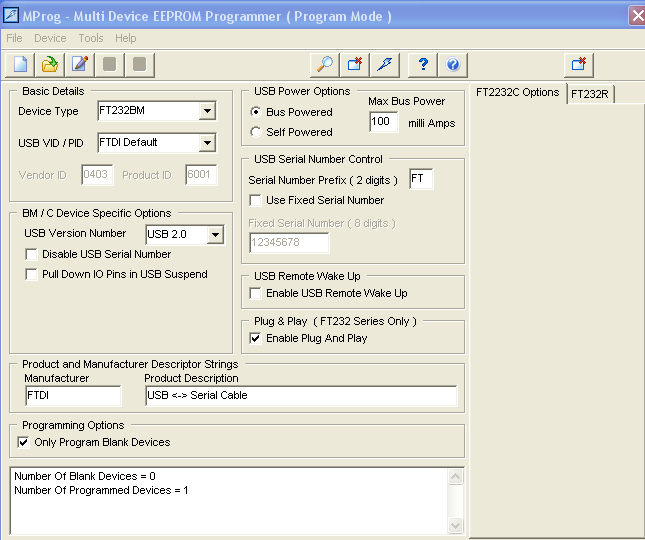Click the Manufacturer text field

click(x=73, y=396)
